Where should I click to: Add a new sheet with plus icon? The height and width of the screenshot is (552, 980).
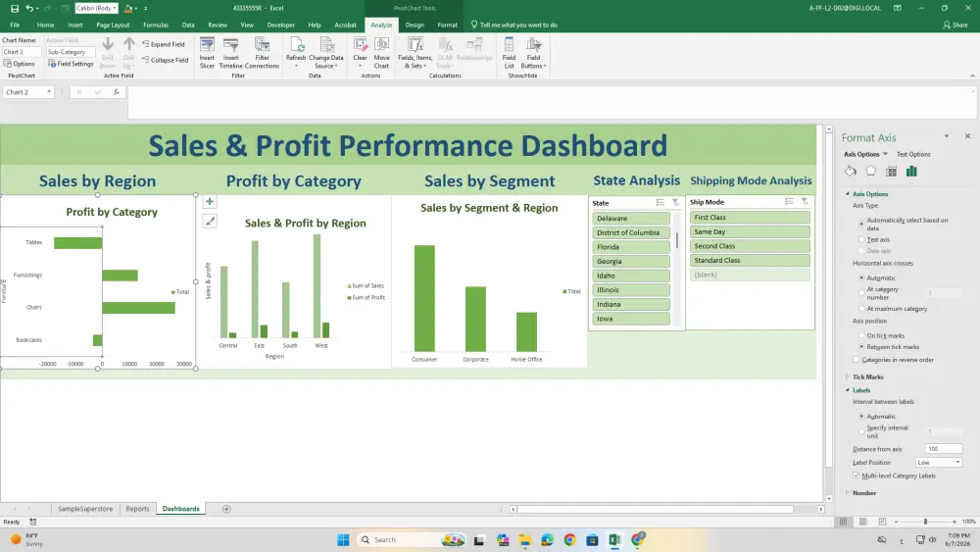(226, 509)
